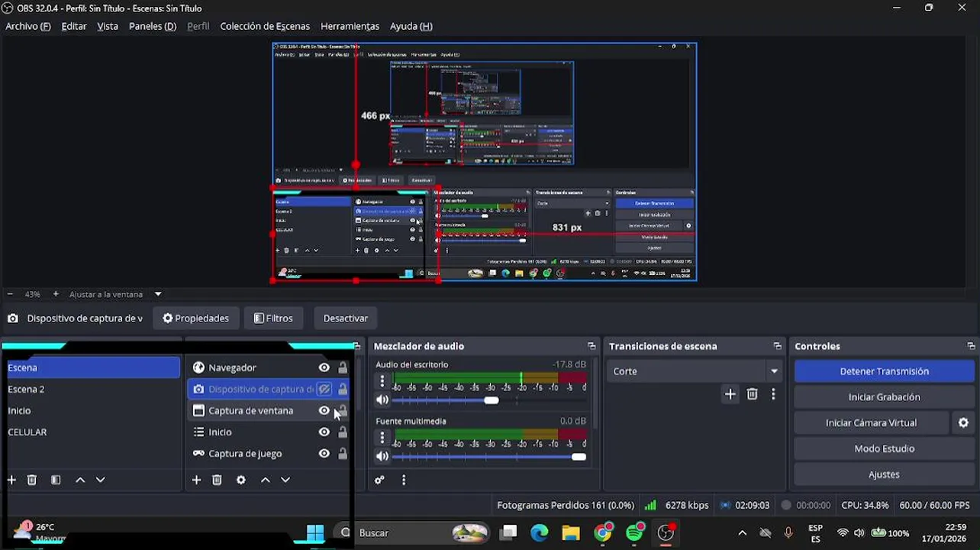Mute Audio del escritorio

pos(382,400)
